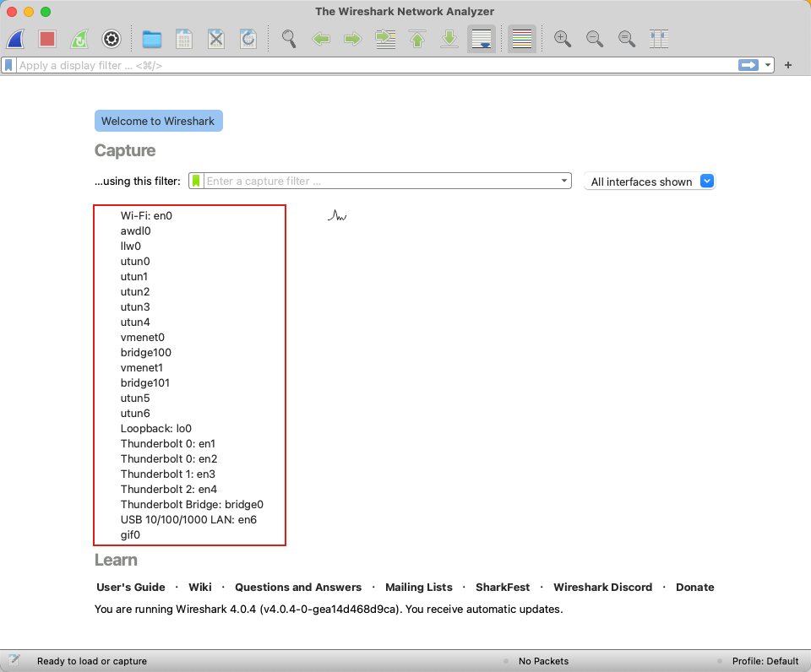The image size is (811, 672).
Task: Open the User's Guide link
Action: coord(131,588)
